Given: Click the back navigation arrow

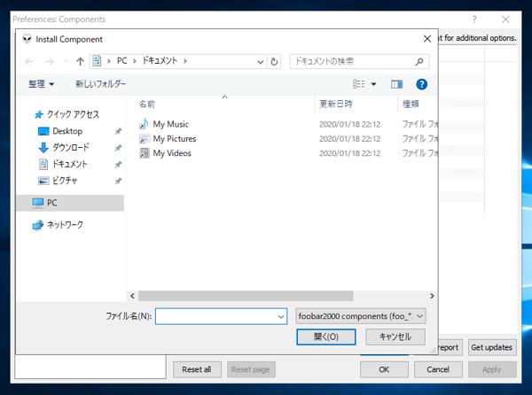Looking at the screenshot, I should pos(29,61).
